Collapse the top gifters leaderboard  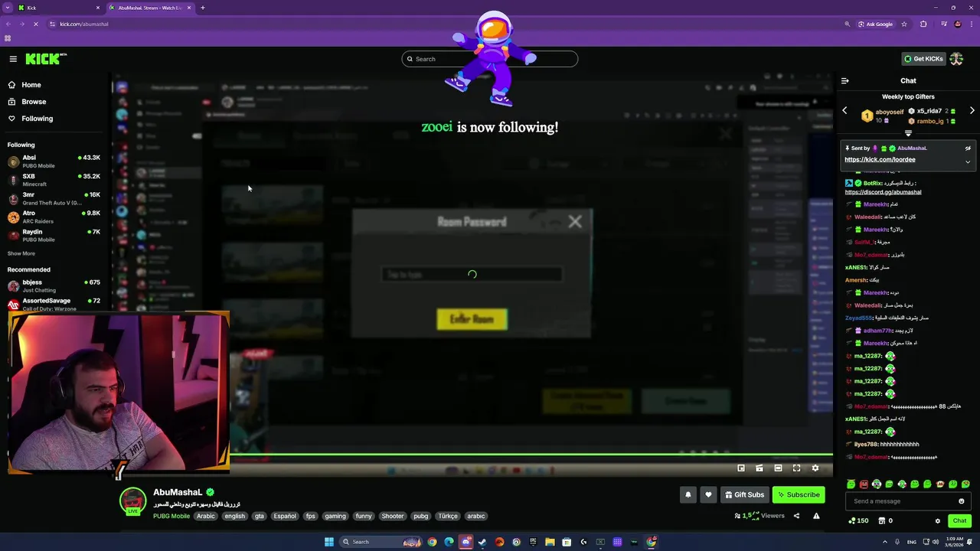coord(908,133)
